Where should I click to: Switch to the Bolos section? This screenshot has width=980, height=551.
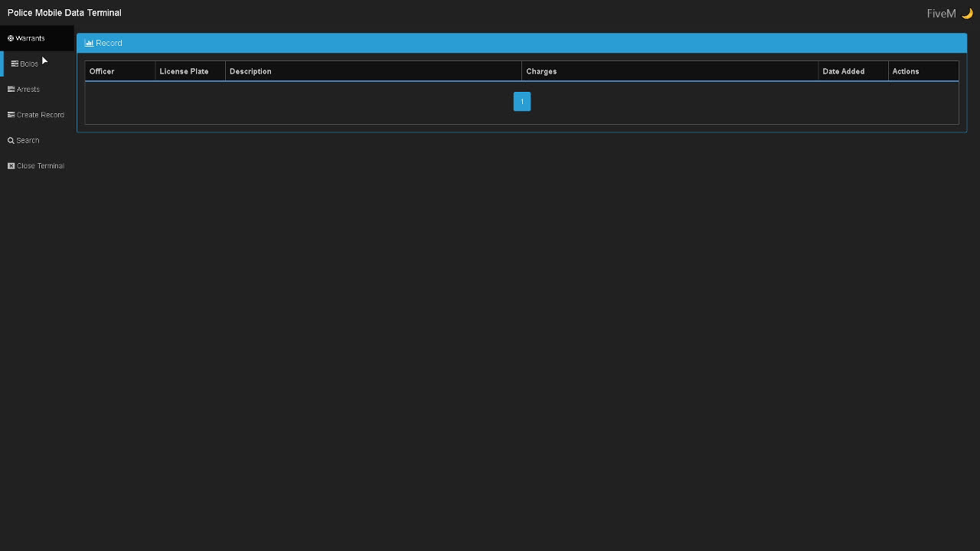[x=29, y=63]
